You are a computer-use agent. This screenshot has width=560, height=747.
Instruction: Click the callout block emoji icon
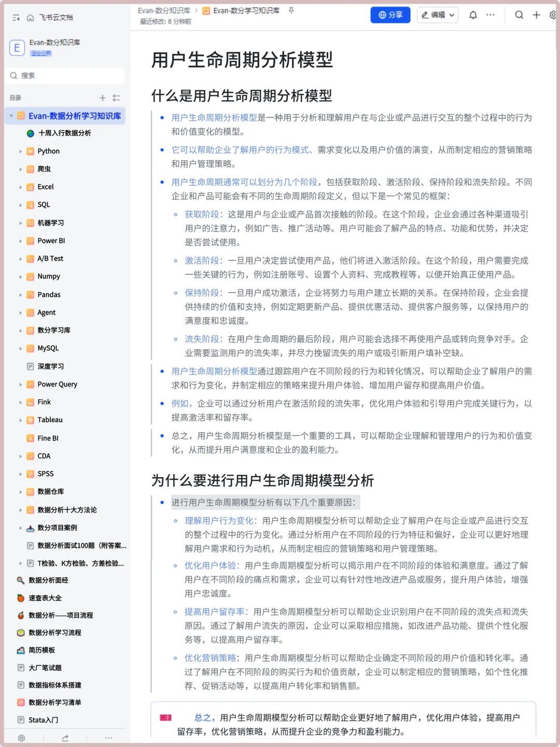(x=166, y=717)
